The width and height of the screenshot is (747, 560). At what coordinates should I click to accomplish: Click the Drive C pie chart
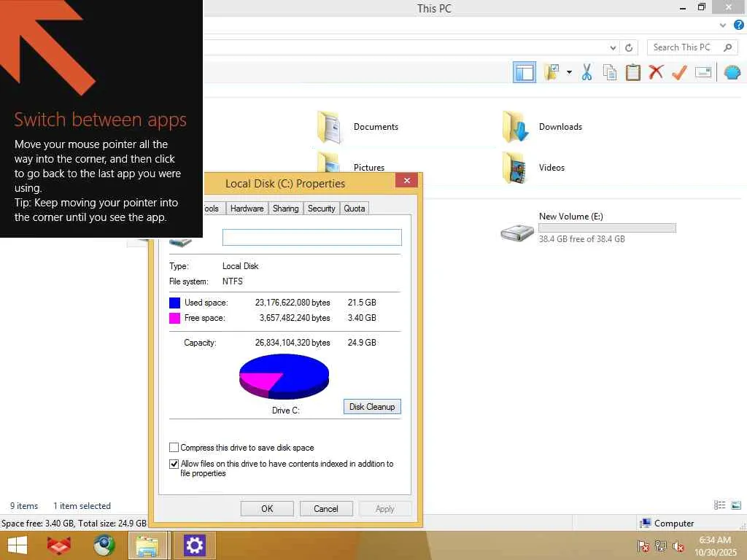click(284, 377)
